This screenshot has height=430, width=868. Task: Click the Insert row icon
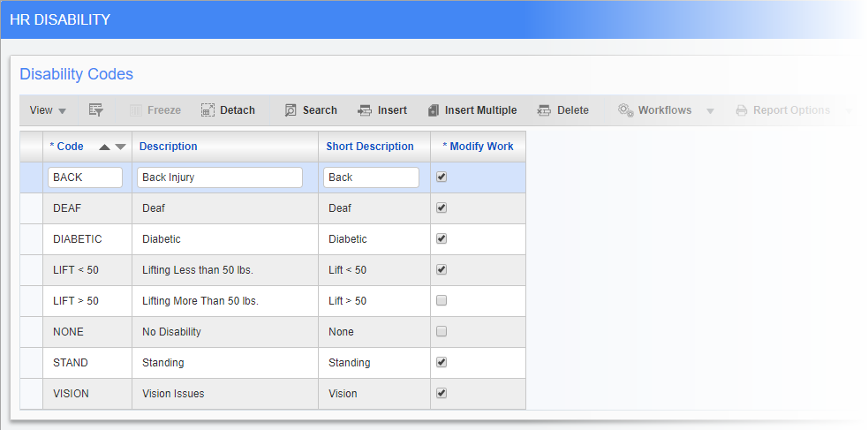point(365,110)
